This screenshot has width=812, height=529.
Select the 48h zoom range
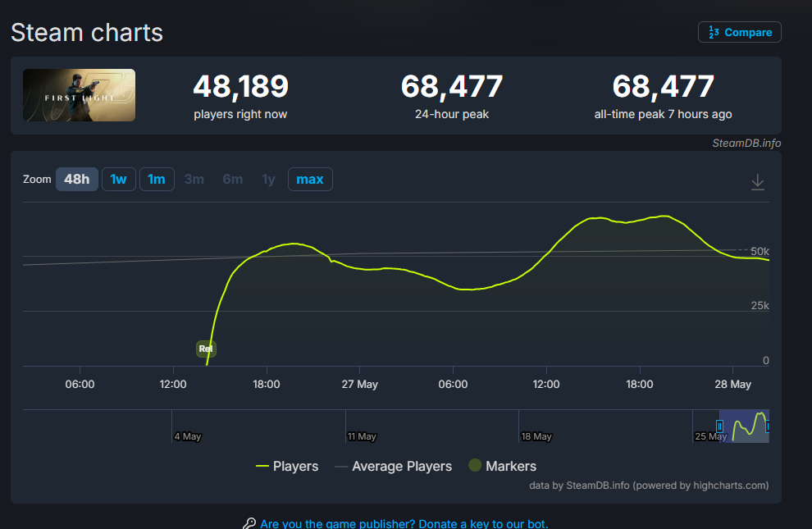coord(76,179)
